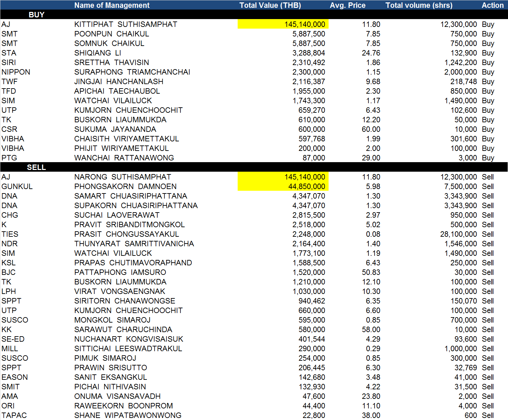Click the 'Avg. Price' column header
Screen dimensions: 508x420
click(x=347, y=5)
